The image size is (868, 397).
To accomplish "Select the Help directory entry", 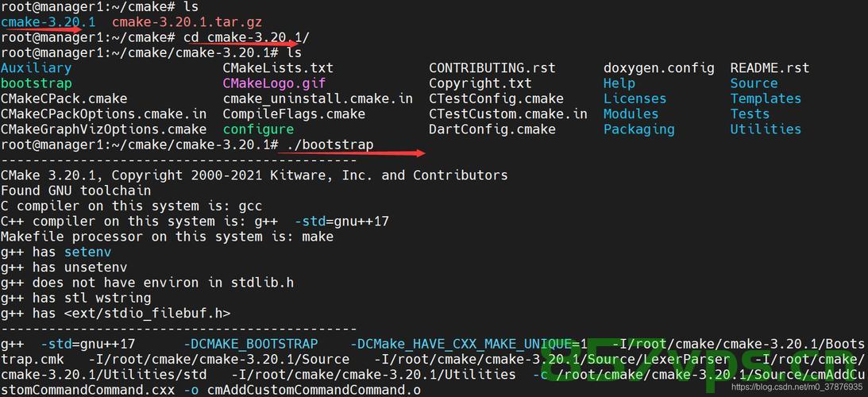I will 619,83.
